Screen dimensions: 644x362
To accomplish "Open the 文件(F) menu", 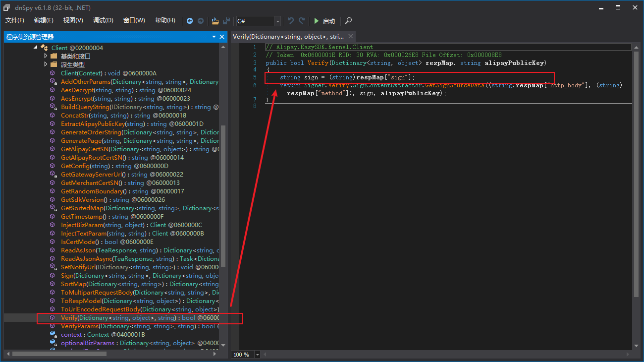I will [x=15, y=20].
